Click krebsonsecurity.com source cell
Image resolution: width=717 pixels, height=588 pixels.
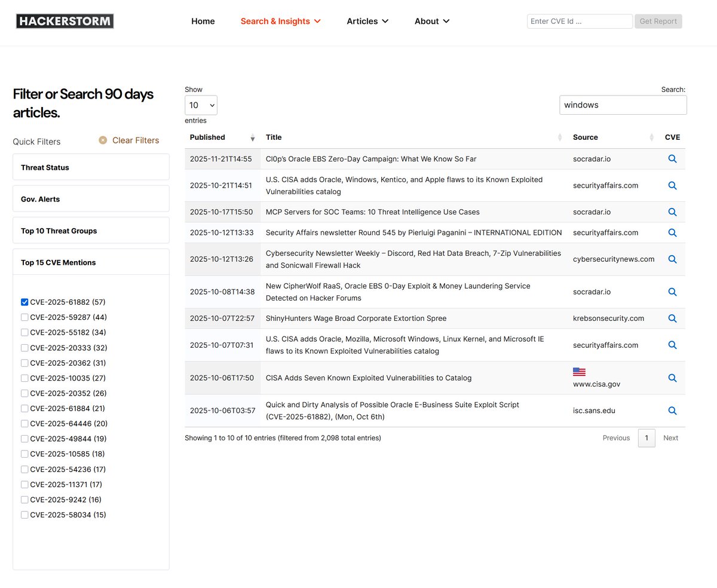[608, 318]
